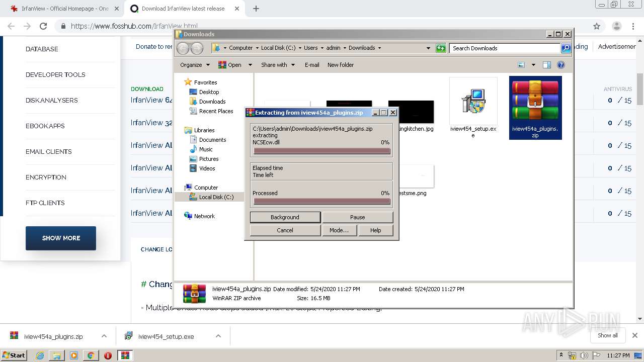This screenshot has width=644, height=362.
Task: Expand the view options dropdown arrow
Action: [533, 65]
